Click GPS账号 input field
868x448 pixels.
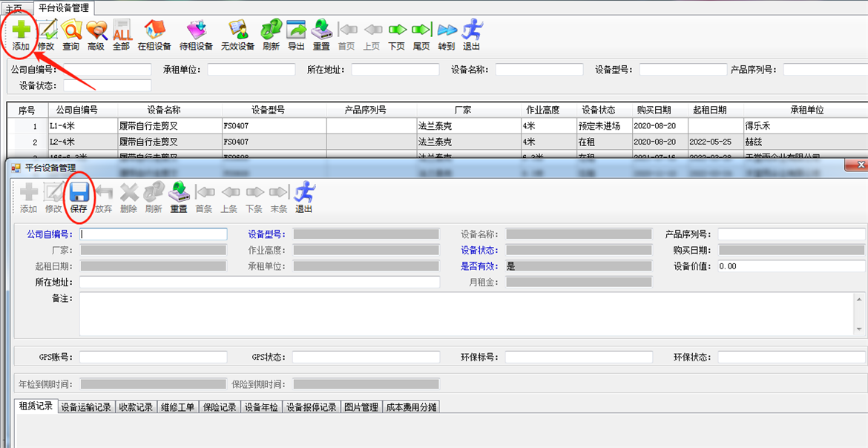(x=154, y=358)
